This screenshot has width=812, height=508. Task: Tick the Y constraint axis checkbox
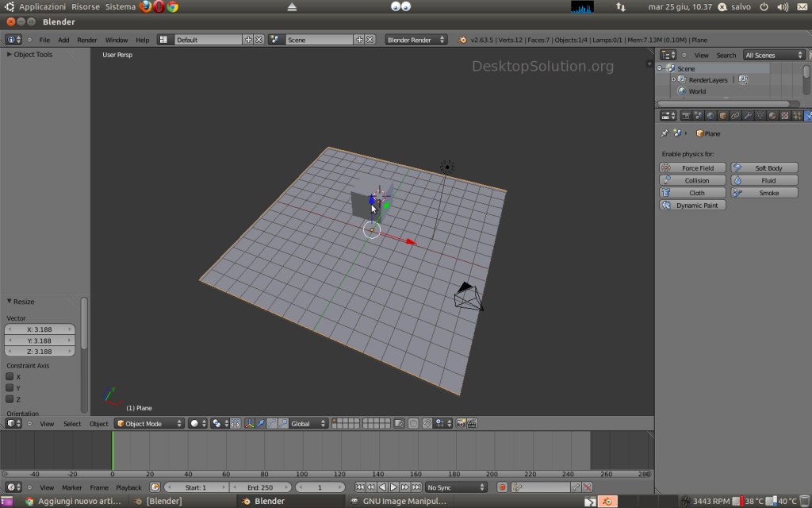pyautogui.click(x=10, y=388)
